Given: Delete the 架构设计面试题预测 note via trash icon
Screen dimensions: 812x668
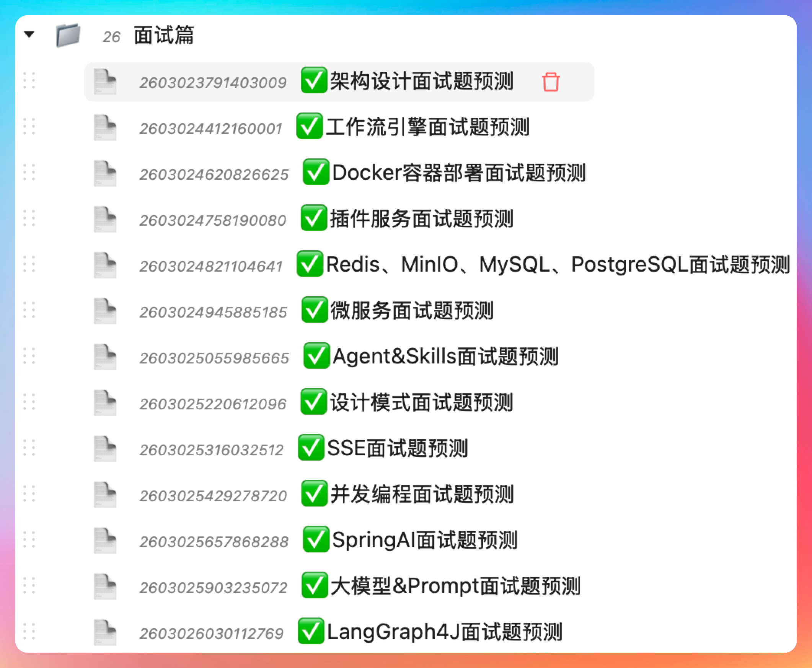Looking at the screenshot, I should (x=550, y=82).
